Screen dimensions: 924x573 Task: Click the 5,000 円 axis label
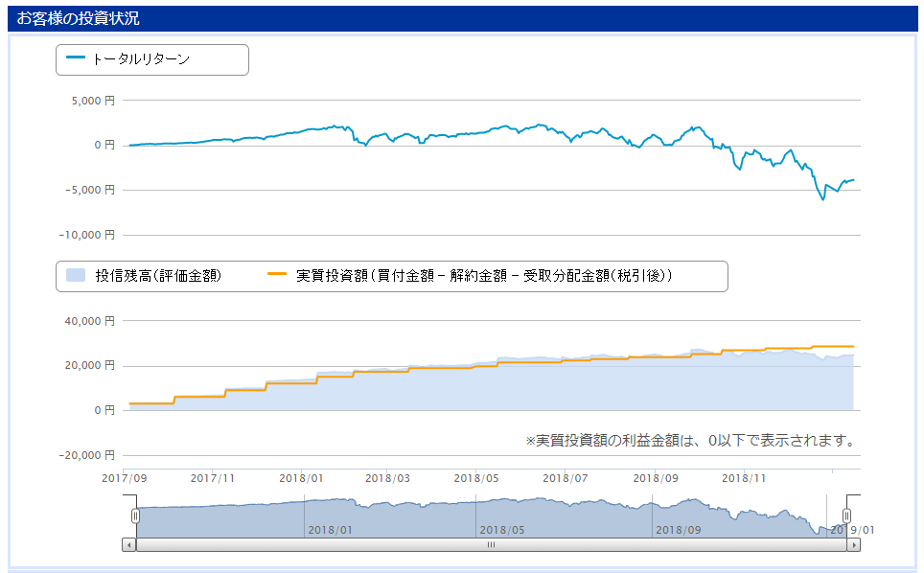pyautogui.click(x=93, y=101)
